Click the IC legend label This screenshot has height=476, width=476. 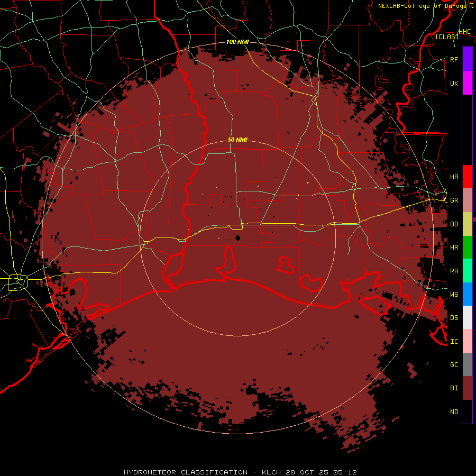click(x=454, y=342)
